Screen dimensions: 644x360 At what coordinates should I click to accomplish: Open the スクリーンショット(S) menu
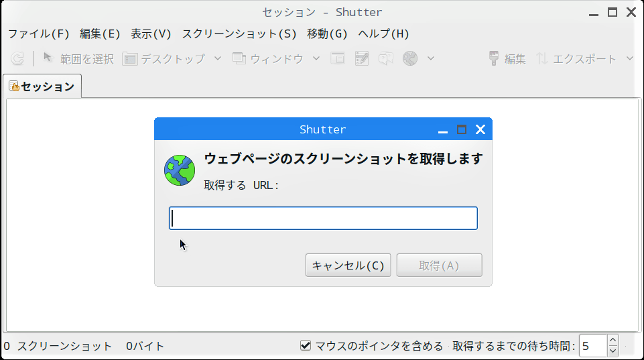(x=239, y=34)
